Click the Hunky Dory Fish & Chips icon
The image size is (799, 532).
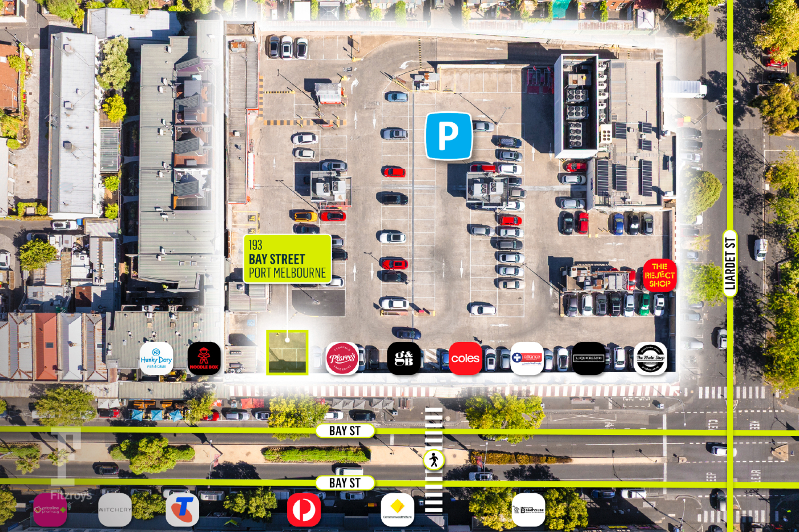point(156,358)
